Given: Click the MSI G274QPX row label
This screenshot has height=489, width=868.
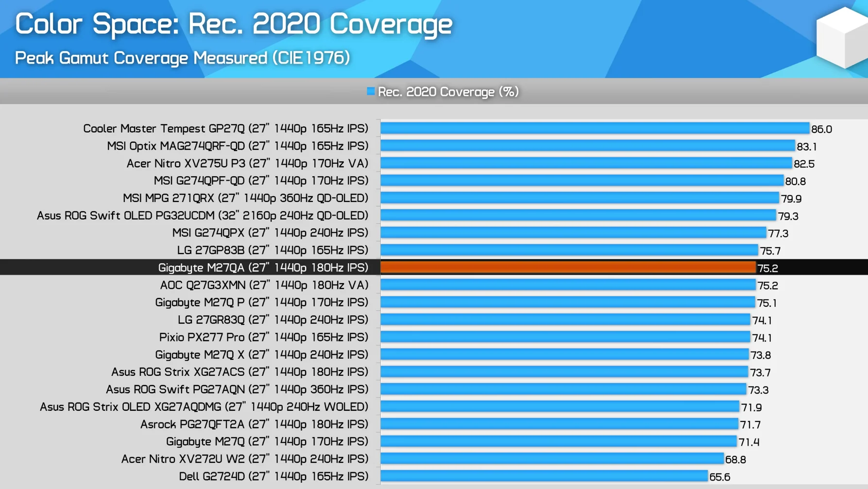Looking at the screenshot, I should coord(270,233).
